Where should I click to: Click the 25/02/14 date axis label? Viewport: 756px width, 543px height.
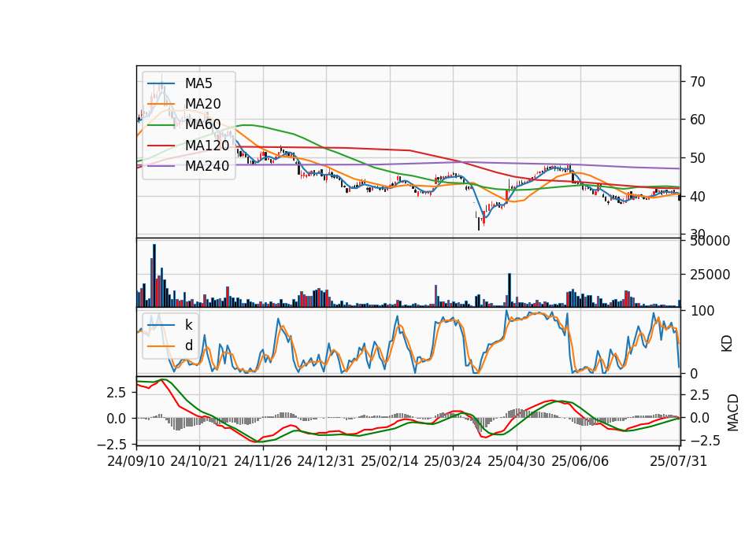[390, 462]
